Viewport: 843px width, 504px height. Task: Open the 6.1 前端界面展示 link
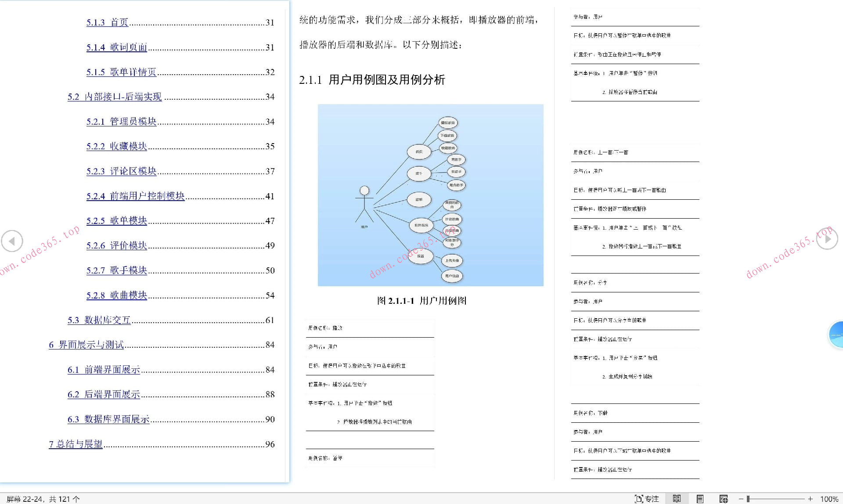[104, 369]
